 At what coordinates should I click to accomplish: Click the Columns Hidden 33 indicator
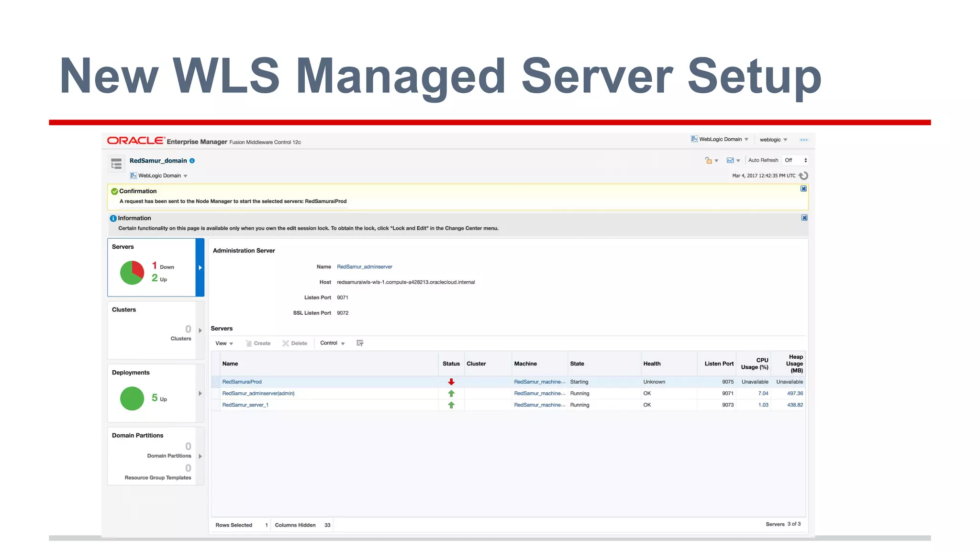pos(302,525)
